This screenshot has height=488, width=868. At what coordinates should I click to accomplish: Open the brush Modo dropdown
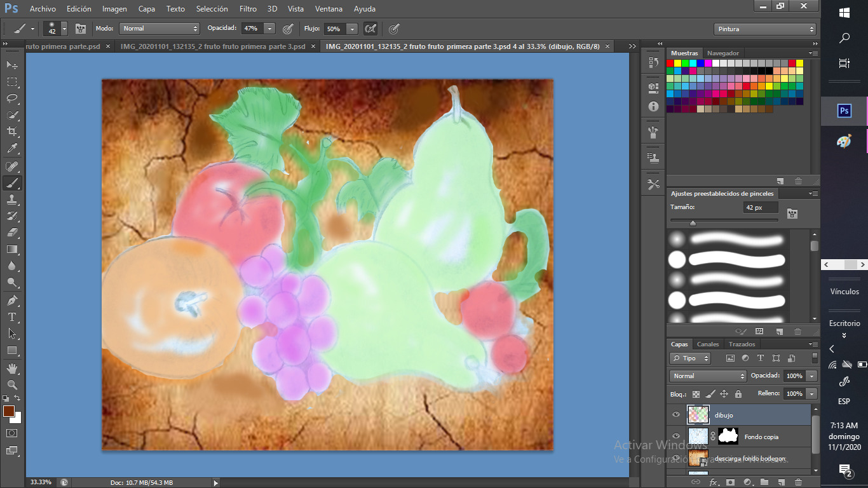point(159,29)
